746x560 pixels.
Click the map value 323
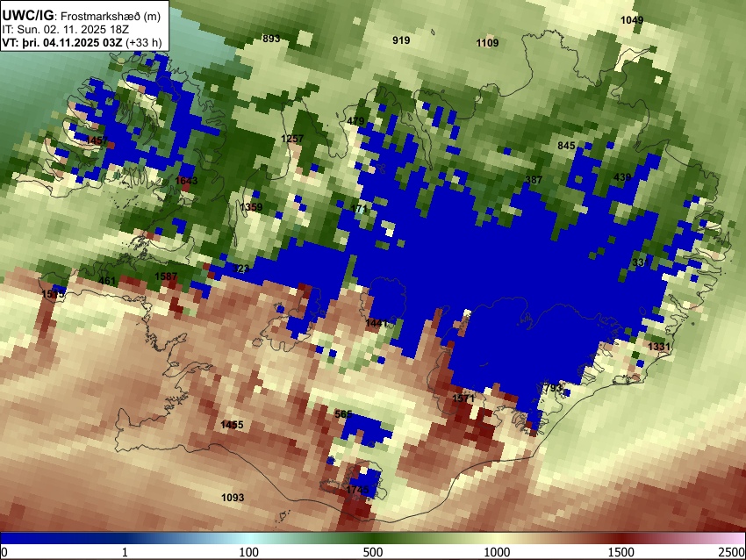(240, 269)
